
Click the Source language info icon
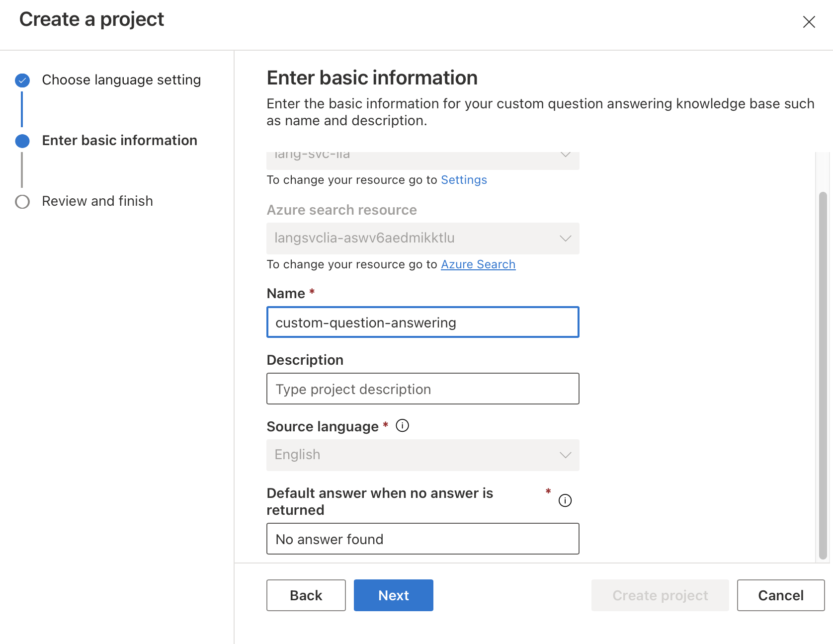[x=402, y=426]
